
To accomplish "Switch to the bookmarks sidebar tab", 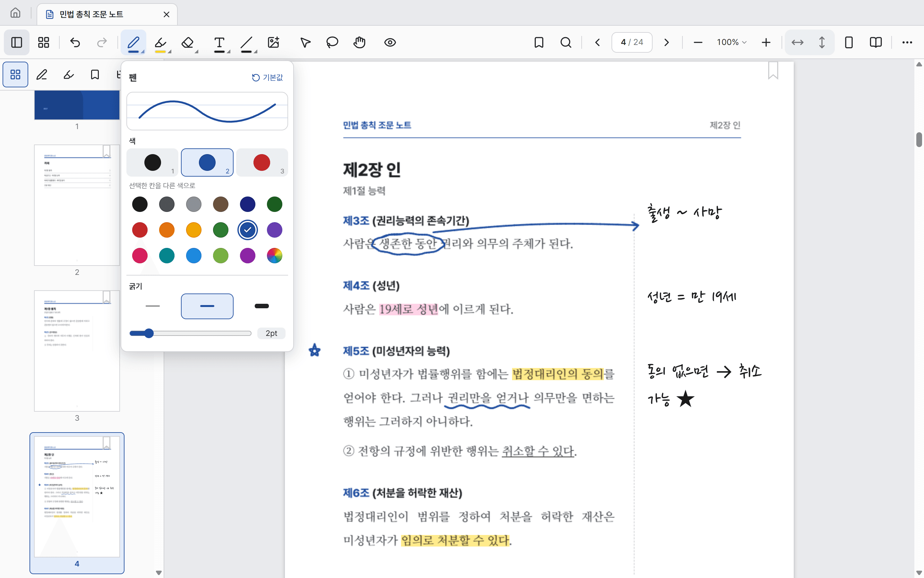I will tap(95, 74).
